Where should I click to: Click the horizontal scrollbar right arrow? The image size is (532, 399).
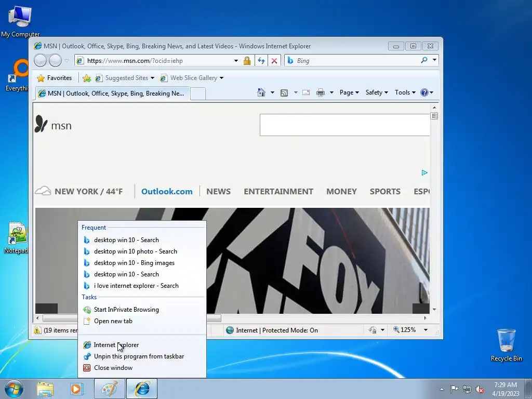[425, 318]
